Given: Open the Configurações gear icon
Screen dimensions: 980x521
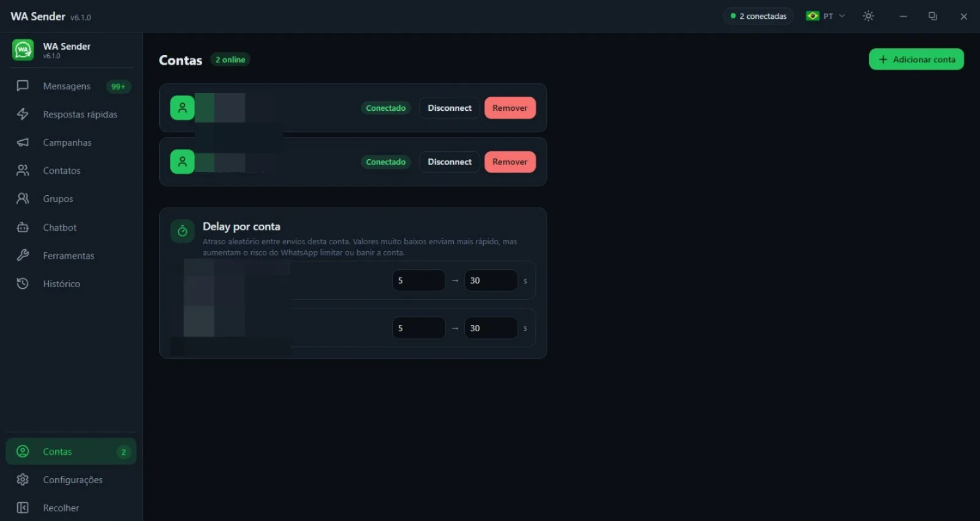Looking at the screenshot, I should pos(23,479).
